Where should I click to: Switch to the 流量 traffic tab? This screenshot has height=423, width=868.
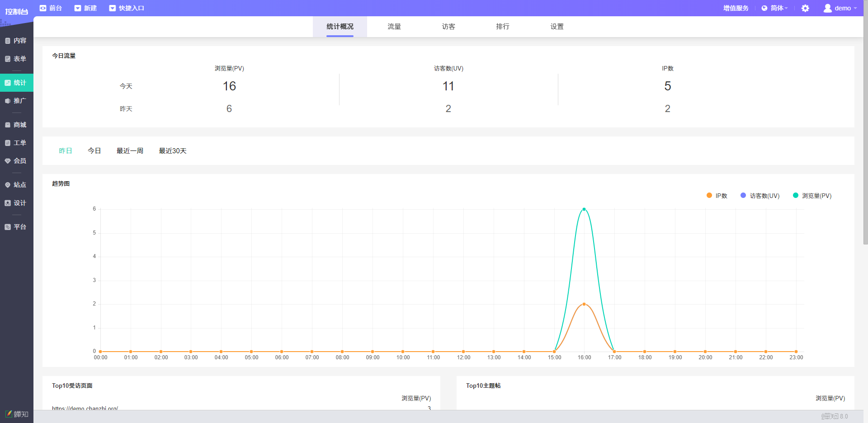pos(394,27)
